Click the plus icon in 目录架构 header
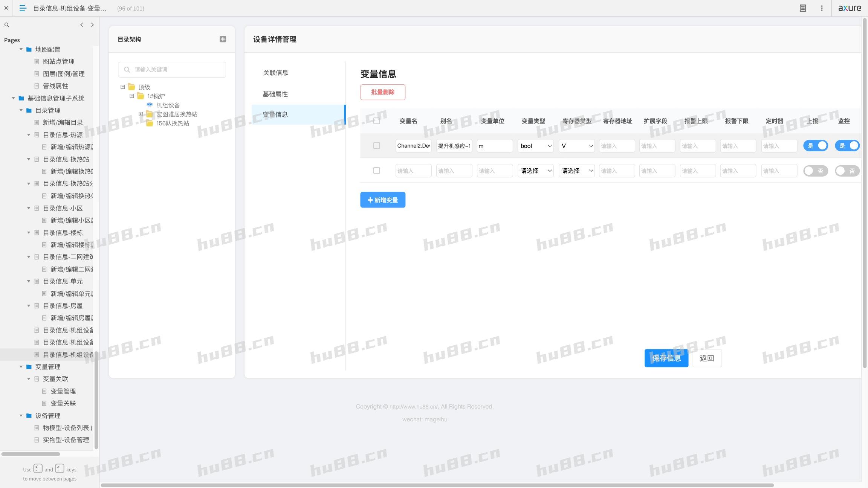 click(223, 39)
